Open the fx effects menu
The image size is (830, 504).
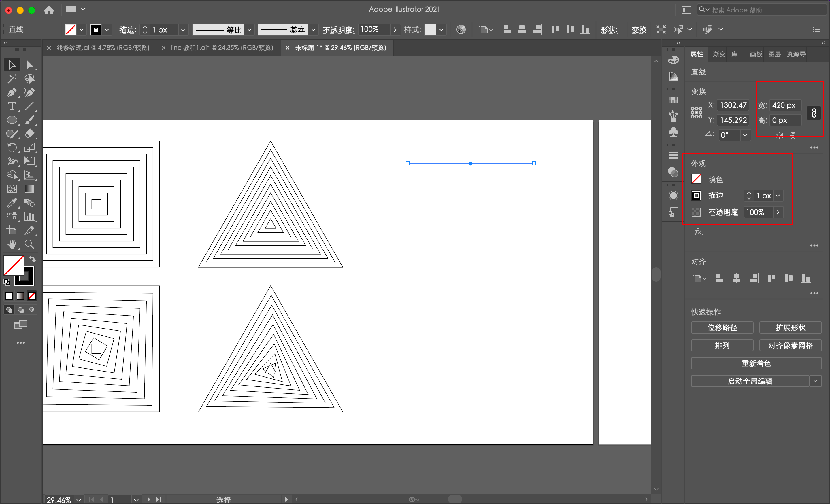pos(699,232)
